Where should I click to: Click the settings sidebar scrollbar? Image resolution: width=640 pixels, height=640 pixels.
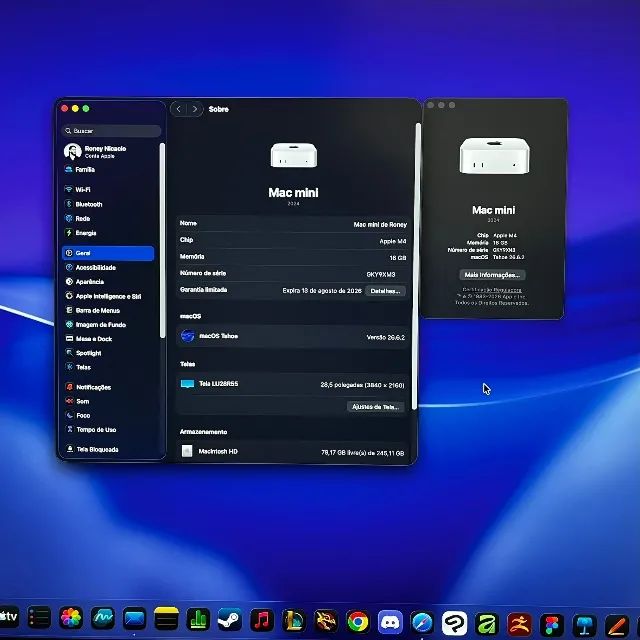click(x=162, y=240)
